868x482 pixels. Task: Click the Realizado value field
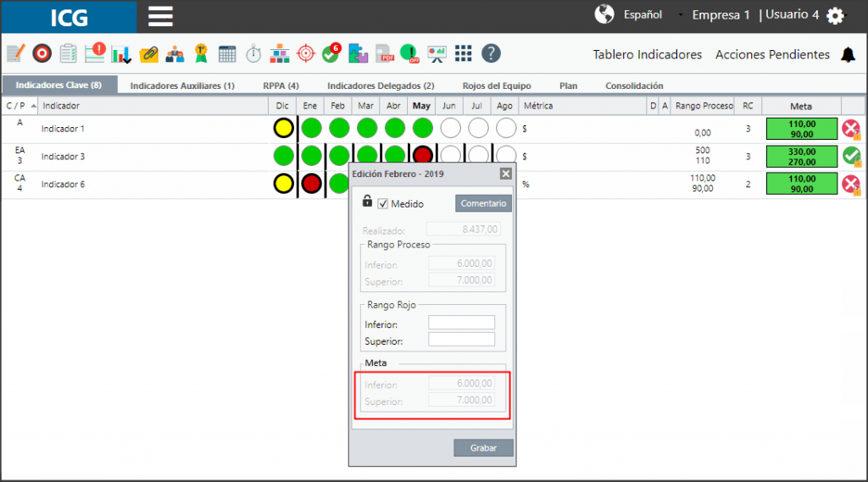coord(462,229)
